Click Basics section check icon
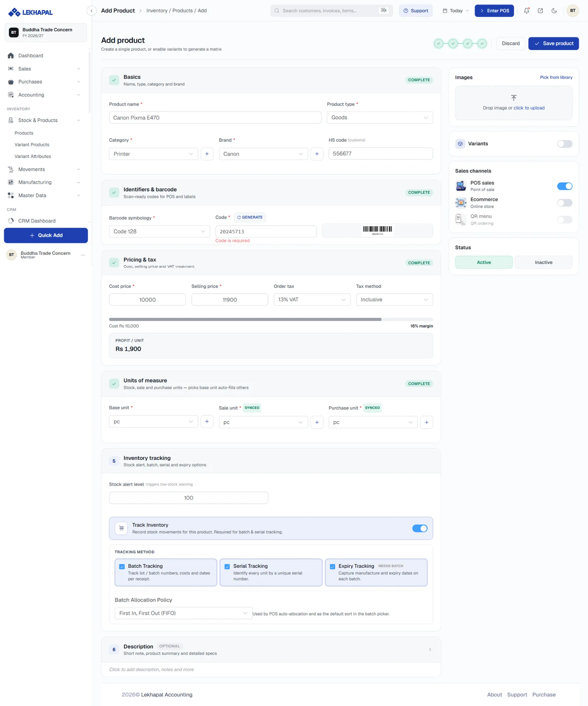588x706 pixels. (x=114, y=80)
